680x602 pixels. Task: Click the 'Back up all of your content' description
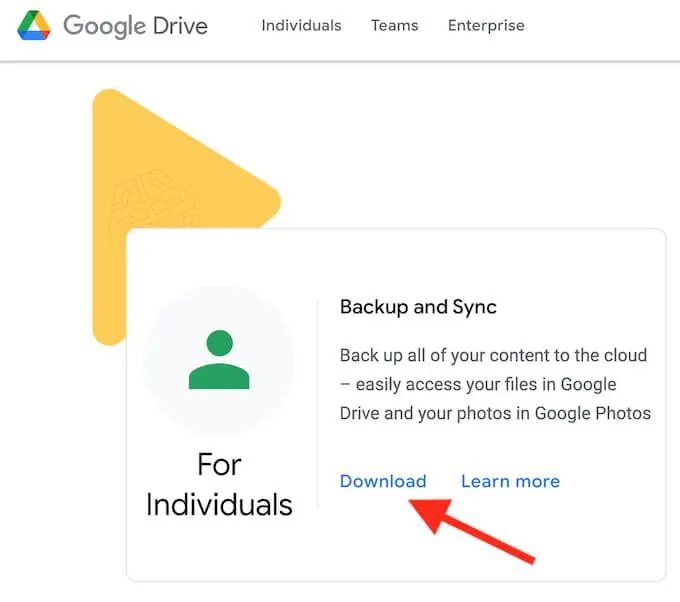pos(495,384)
